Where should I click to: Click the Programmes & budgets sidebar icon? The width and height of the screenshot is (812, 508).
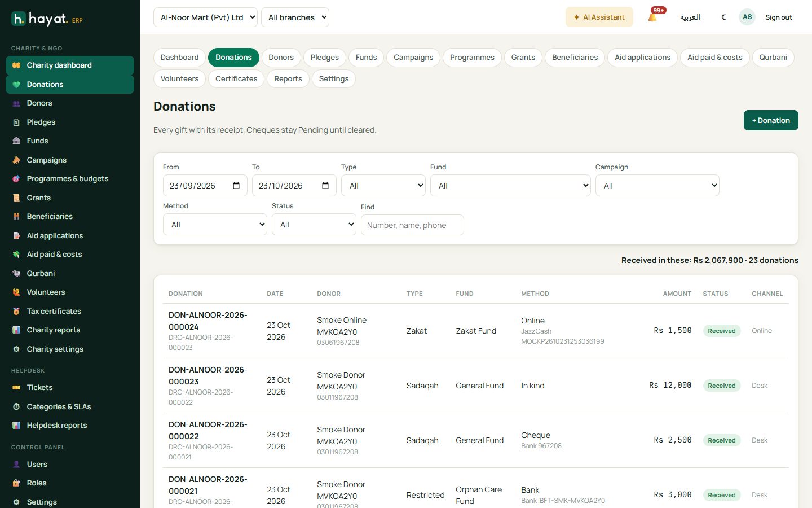coord(16,179)
